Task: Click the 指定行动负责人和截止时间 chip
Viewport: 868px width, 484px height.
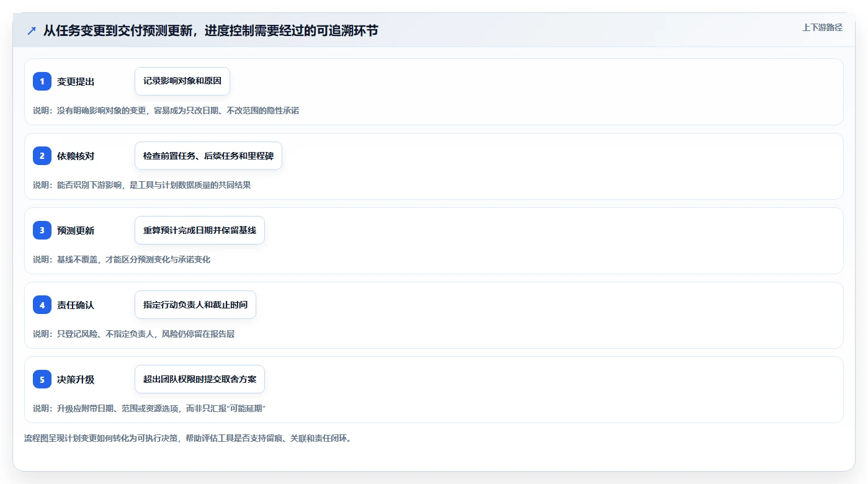Action: click(195, 305)
